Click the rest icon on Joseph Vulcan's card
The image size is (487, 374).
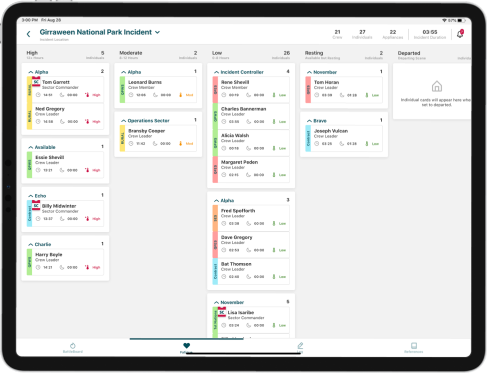342,144
